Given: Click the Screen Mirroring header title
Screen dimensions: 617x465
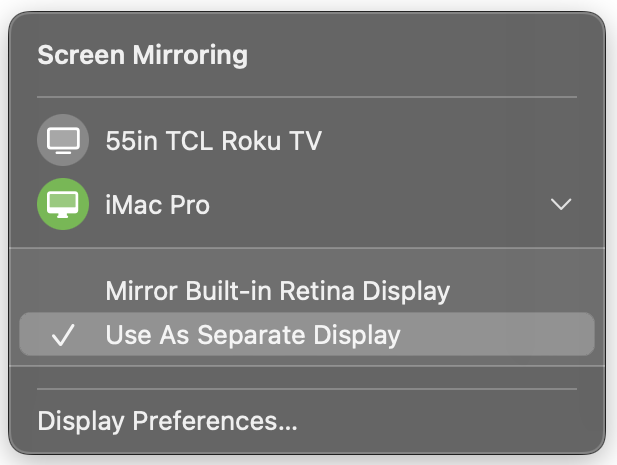Looking at the screenshot, I should [142, 55].
